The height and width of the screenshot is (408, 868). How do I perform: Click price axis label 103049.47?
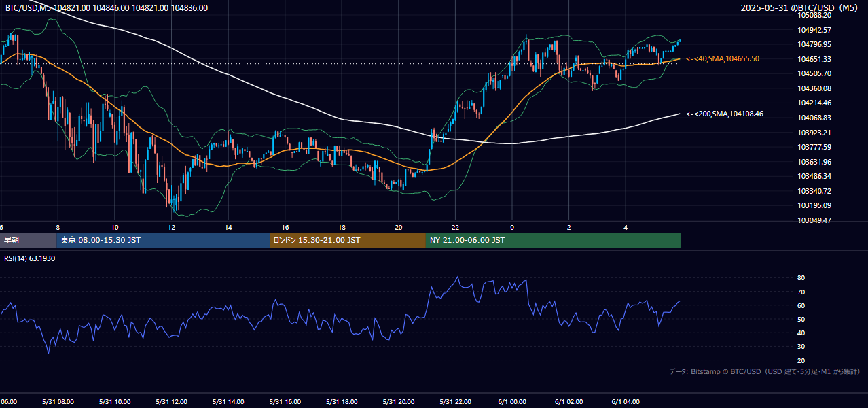[815, 220]
